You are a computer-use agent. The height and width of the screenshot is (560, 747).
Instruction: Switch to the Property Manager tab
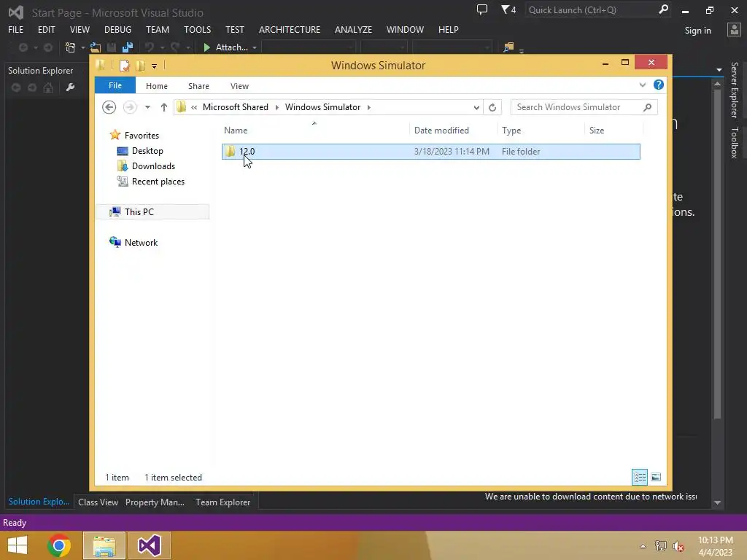(x=155, y=502)
